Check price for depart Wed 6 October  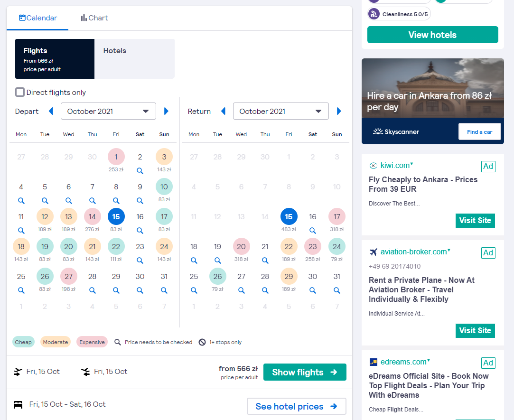click(68, 201)
